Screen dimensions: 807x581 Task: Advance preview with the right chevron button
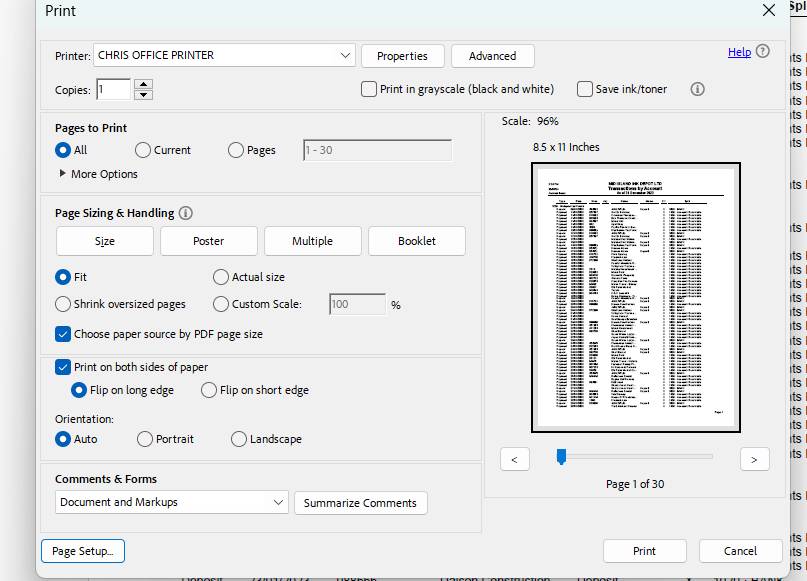pyautogui.click(x=755, y=458)
